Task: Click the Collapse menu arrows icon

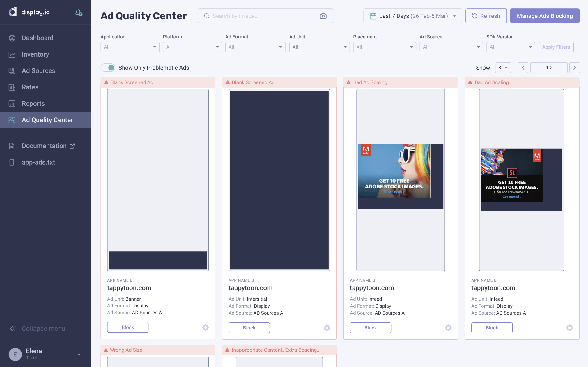Action: [x=13, y=329]
